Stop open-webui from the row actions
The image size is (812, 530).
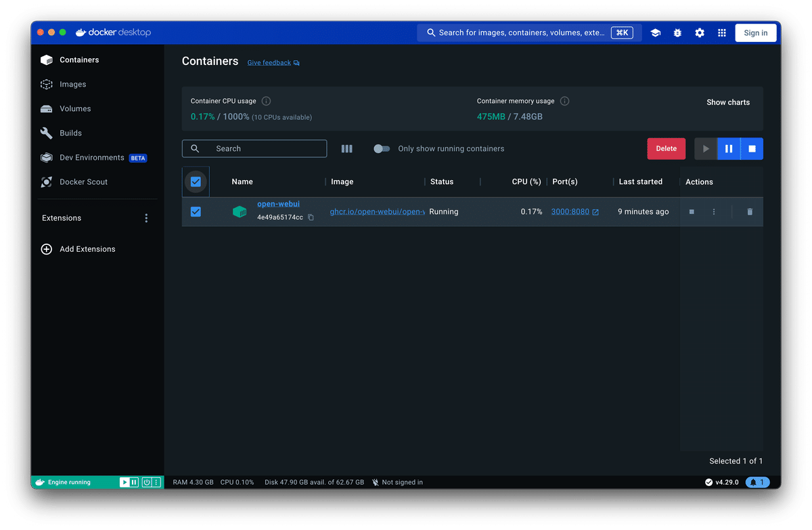pyautogui.click(x=692, y=212)
